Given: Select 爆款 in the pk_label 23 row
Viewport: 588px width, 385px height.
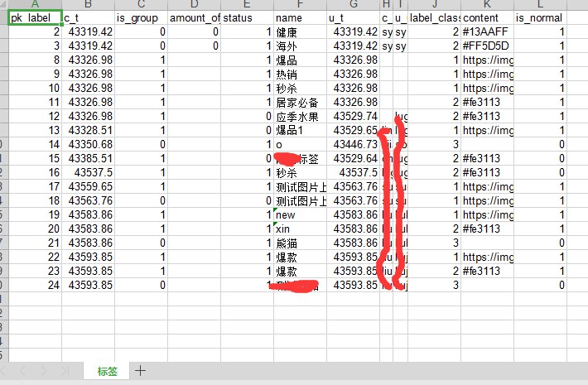Looking at the screenshot, I should pyautogui.click(x=300, y=272).
